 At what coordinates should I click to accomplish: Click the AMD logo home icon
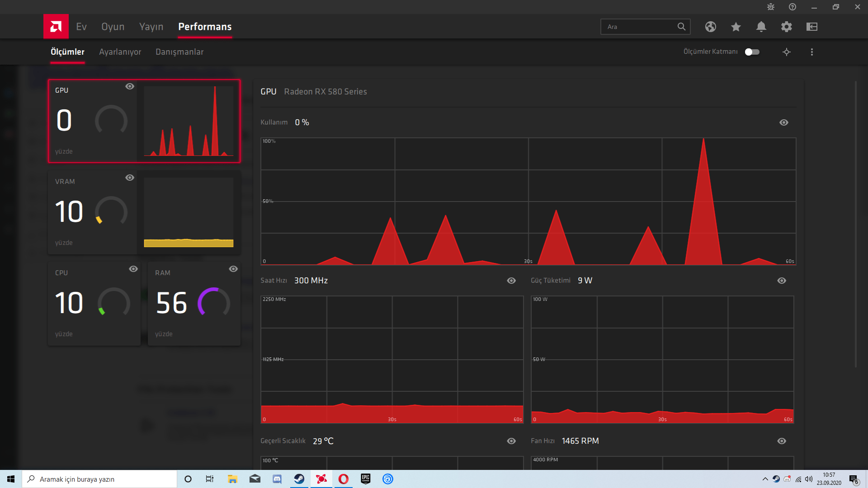click(56, 27)
